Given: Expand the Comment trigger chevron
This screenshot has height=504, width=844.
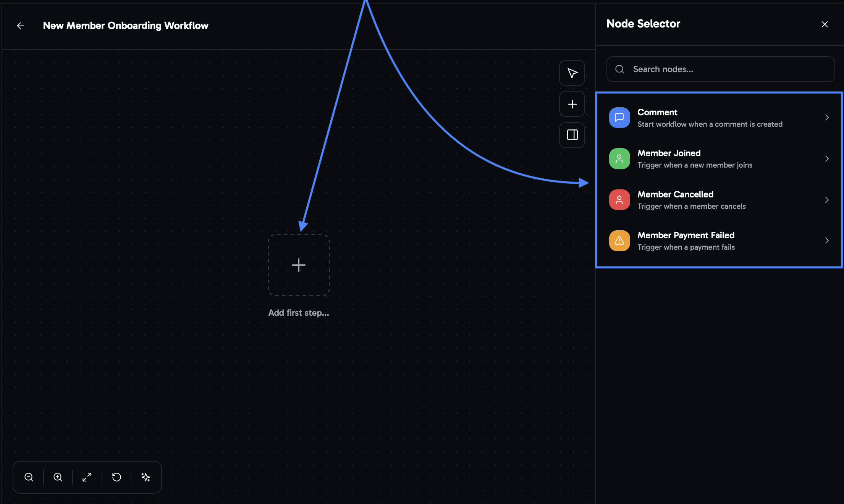Looking at the screenshot, I should (x=827, y=118).
